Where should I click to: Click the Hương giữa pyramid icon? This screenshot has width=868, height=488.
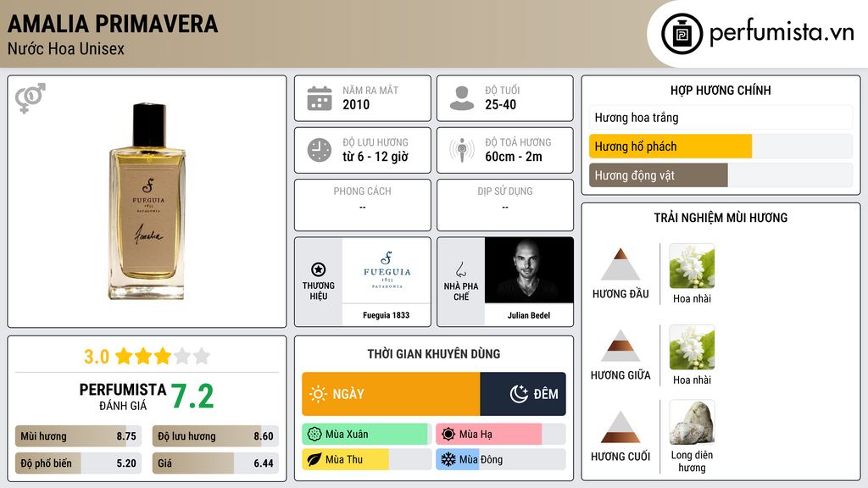(620, 346)
